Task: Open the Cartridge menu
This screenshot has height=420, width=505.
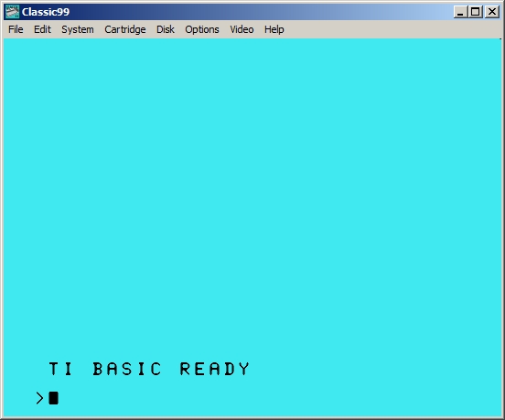Action: point(125,29)
